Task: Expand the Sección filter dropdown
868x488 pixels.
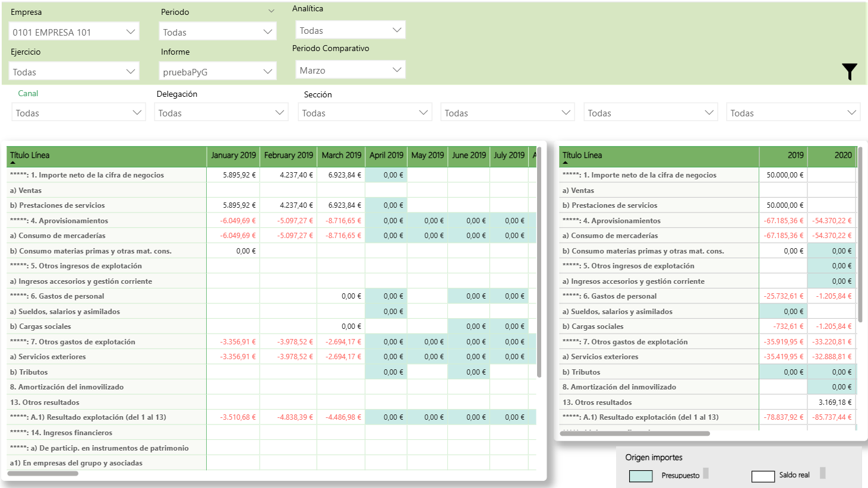Action: pyautogui.click(x=364, y=113)
